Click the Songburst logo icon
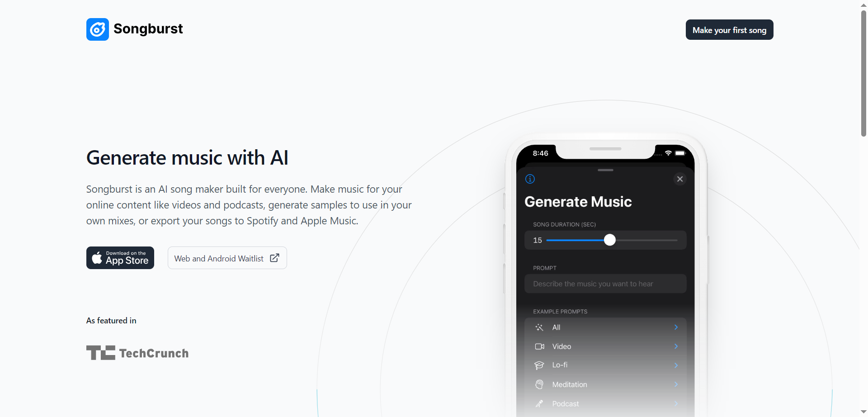 tap(98, 29)
